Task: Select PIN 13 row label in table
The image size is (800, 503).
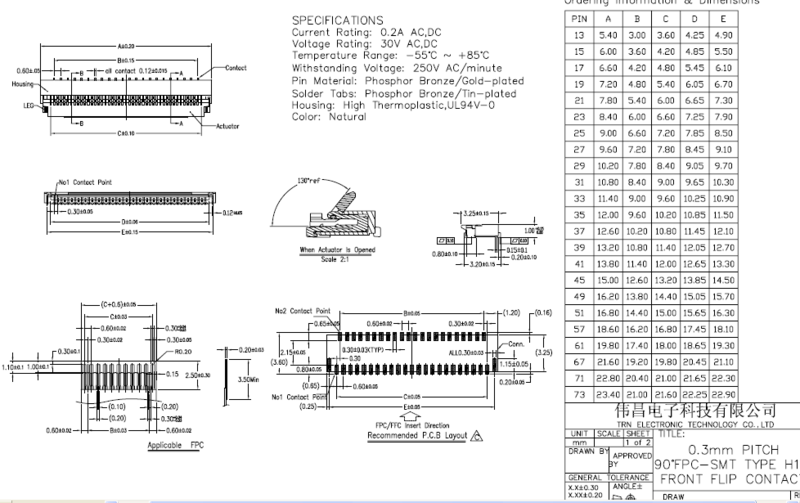Action: coord(579,35)
